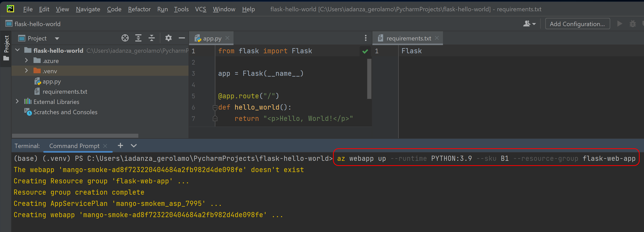Toggle fold marker beside def hello_world line
This screenshot has height=232, width=644.
pyautogui.click(x=215, y=108)
